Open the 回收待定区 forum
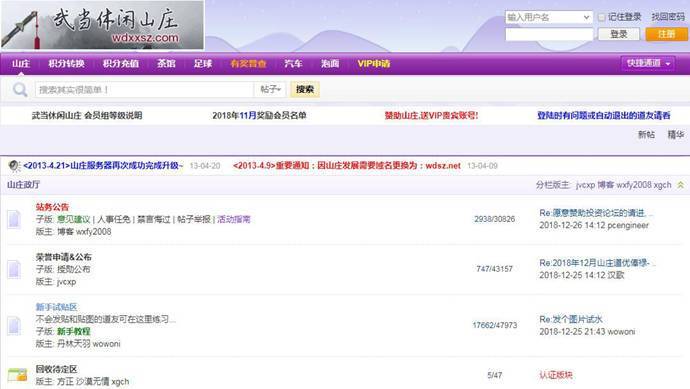This screenshot has height=389, width=690. tap(56, 369)
